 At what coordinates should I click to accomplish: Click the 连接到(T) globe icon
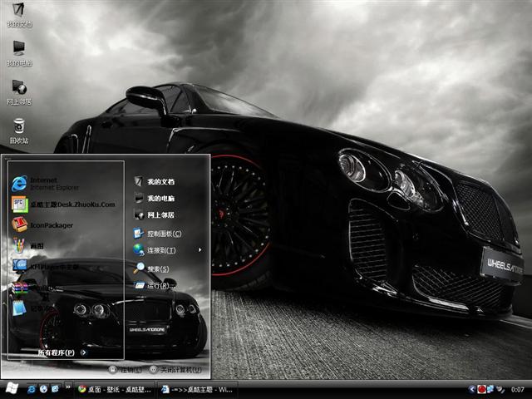(139, 250)
